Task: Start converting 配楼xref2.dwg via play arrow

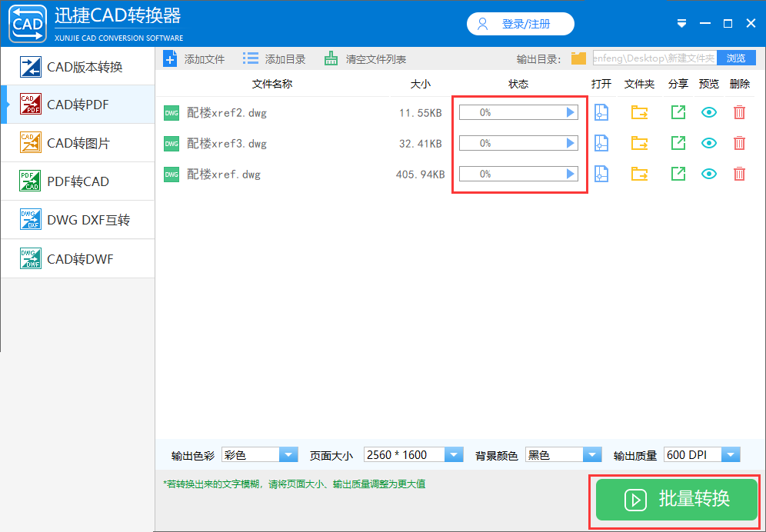Action: click(570, 112)
